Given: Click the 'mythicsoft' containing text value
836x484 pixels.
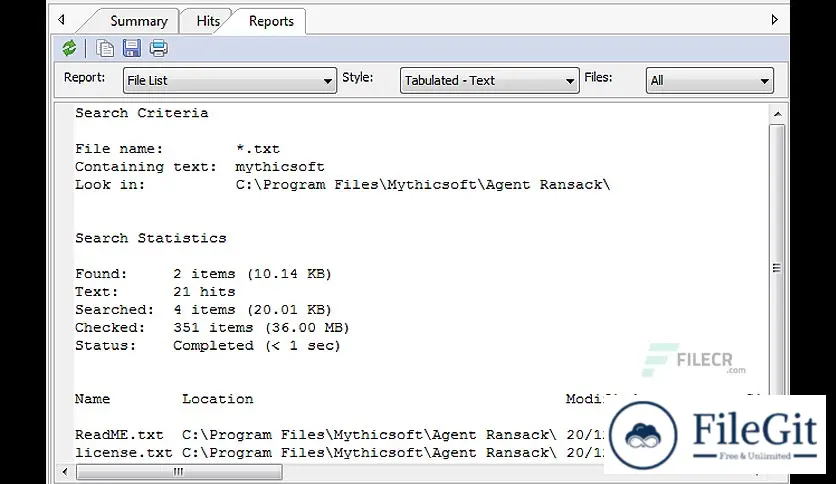Looking at the screenshot, I should tap(280, 167).
